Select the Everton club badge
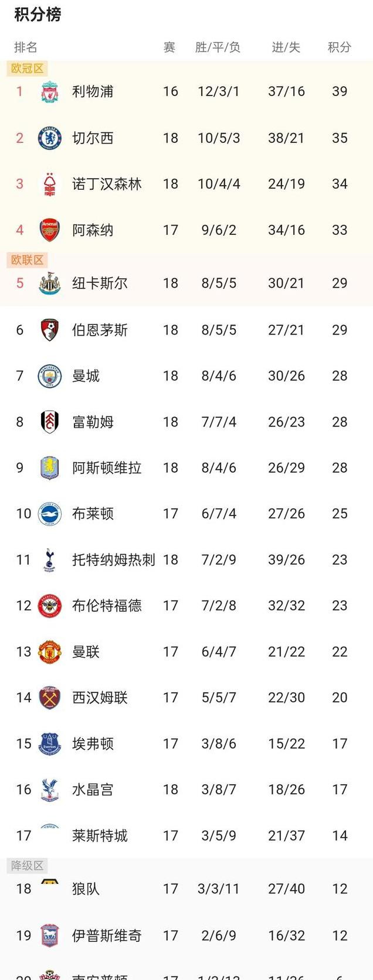This screenshot has height=980, width=373. tap(50, 744)
